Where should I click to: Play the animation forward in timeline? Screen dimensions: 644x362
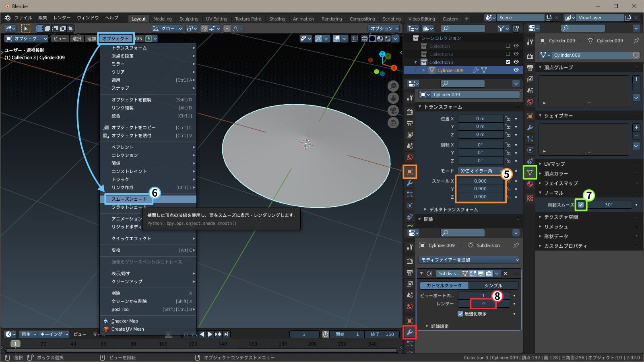click(x=210, y=334)
